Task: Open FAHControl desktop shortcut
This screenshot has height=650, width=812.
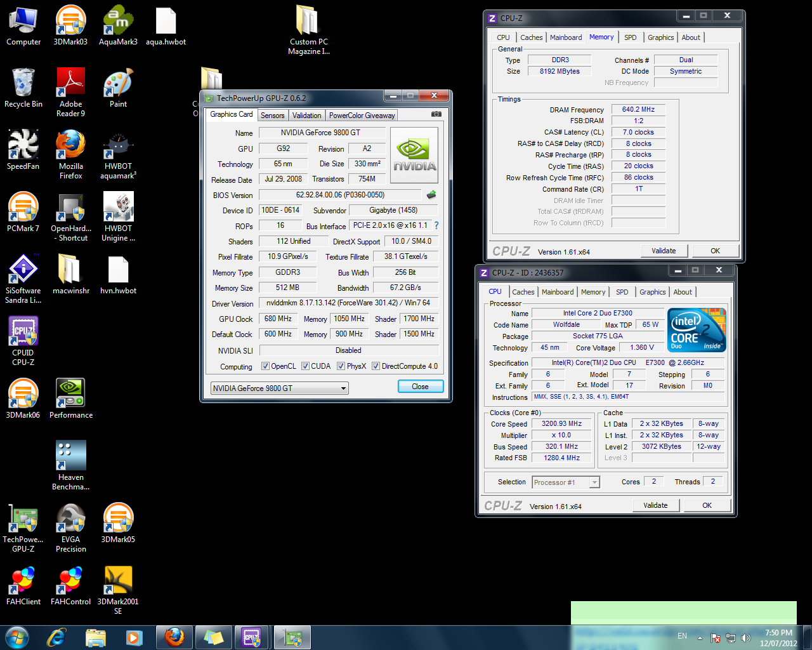Action: click(x=70, y=585)
